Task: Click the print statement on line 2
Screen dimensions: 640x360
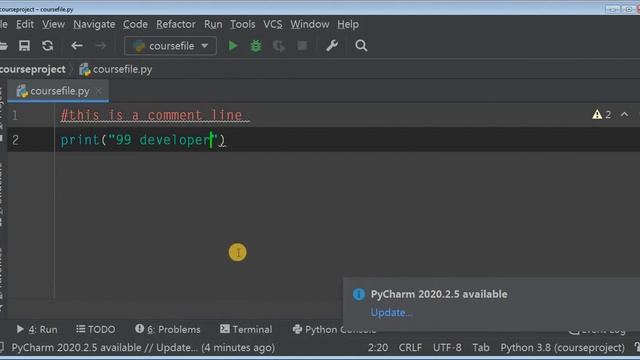Action: tap(142, 140)
